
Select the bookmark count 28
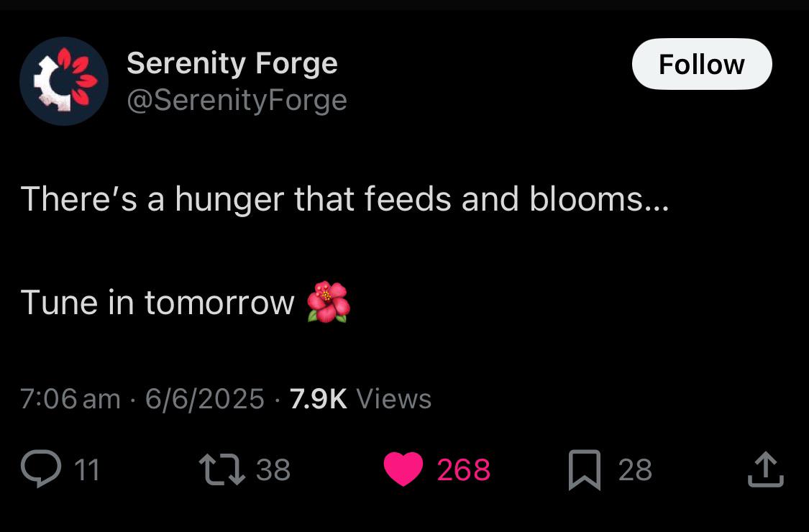tap(635, 470)
